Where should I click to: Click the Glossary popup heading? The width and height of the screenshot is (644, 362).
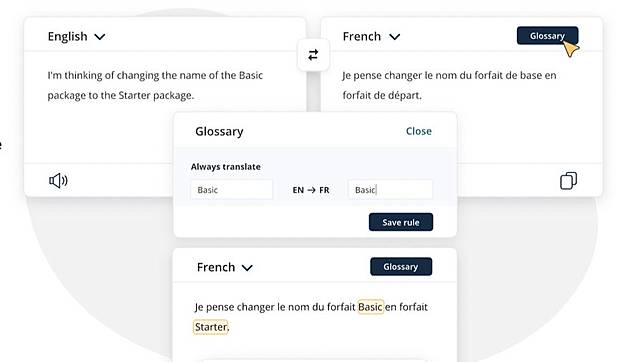219,131
